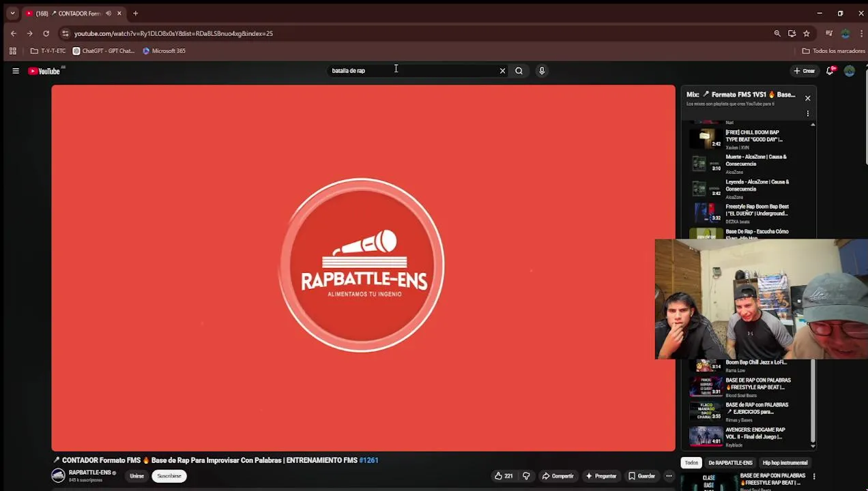Play BASE de RAP CON PALABRAS EJERCICIOS entry
This screenshot has height=491, width=868.
[749, 411]
